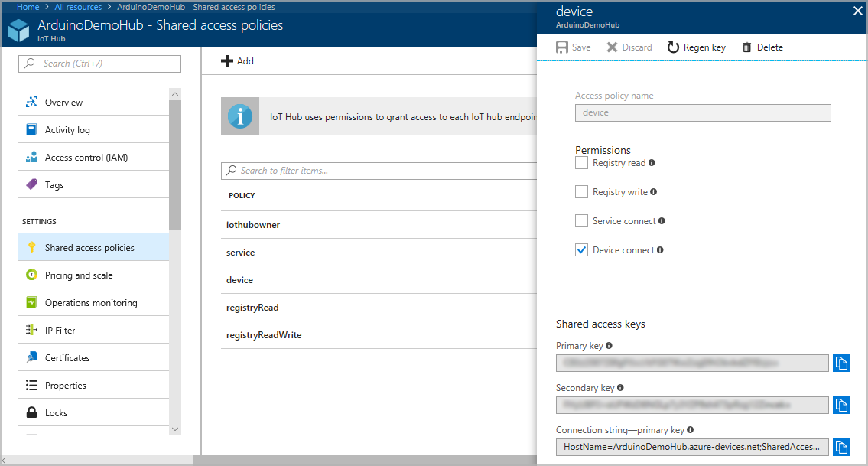Show info tooltip for Registry read

tap(652, 162)
